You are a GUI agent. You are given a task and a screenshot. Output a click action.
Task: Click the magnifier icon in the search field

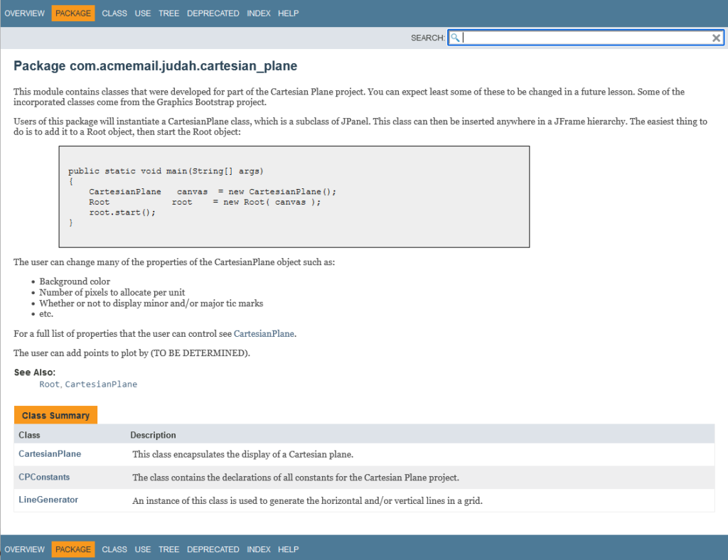(x=456, y=38)
